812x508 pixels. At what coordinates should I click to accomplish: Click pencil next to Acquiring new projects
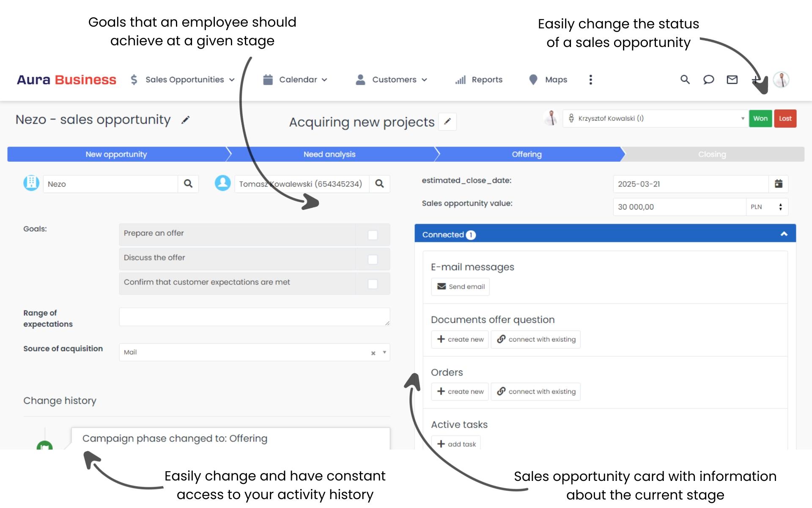click(447, 122)
